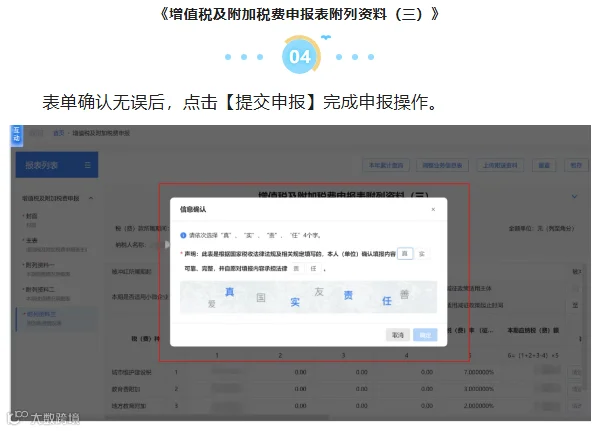The image size is (599, 431).
Task: Click the gray 爱 character in captcha
Action: click(212, 304)
